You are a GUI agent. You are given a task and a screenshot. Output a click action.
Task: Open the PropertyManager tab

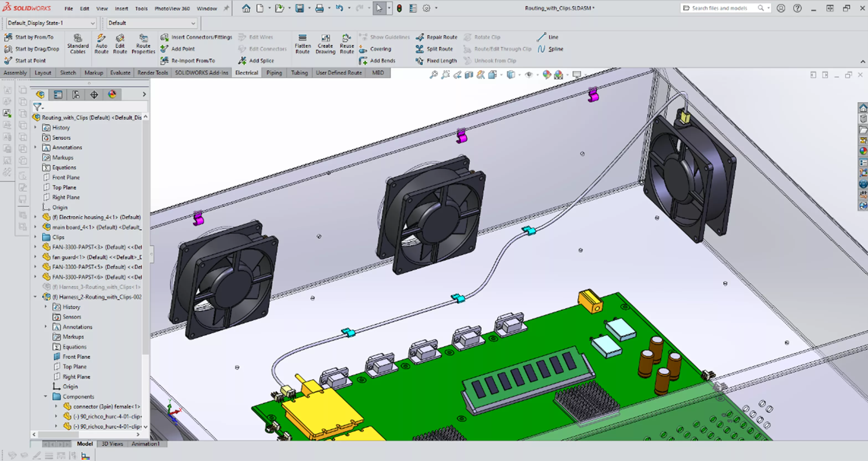click(x=58, y=95)
